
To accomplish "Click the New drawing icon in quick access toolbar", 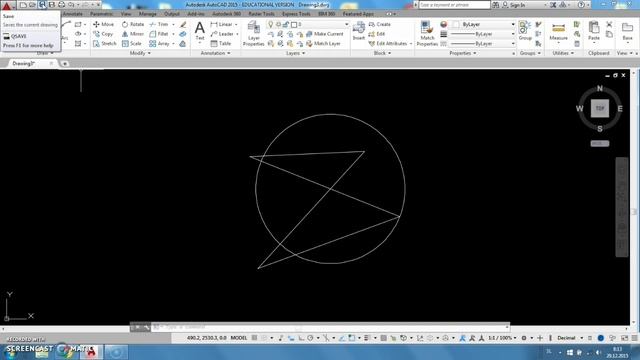I will click(23, 5).
